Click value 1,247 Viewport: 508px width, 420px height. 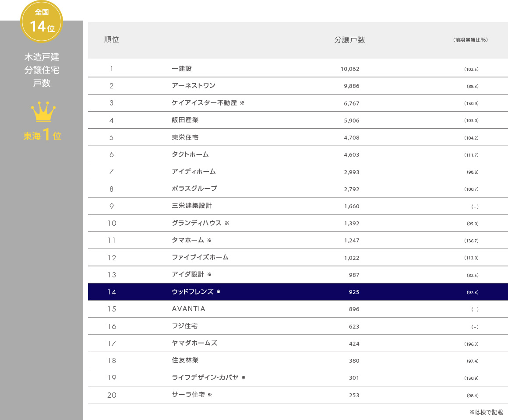[352, 241]
